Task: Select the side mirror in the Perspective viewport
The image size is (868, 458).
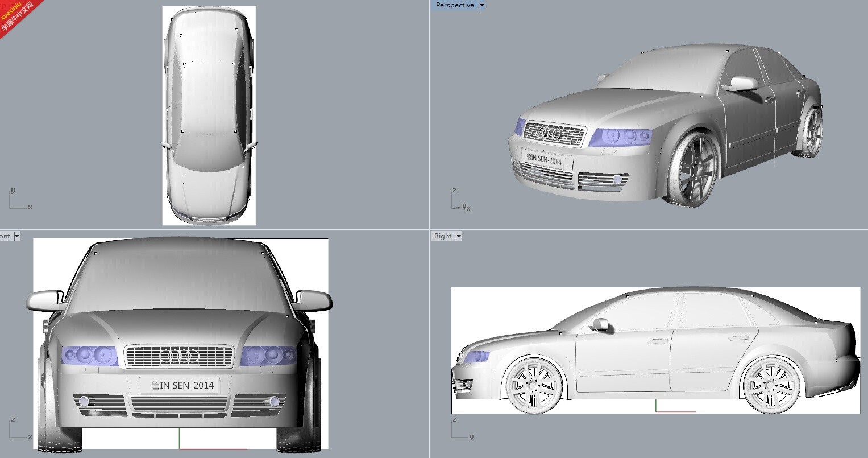Action: 743,83
